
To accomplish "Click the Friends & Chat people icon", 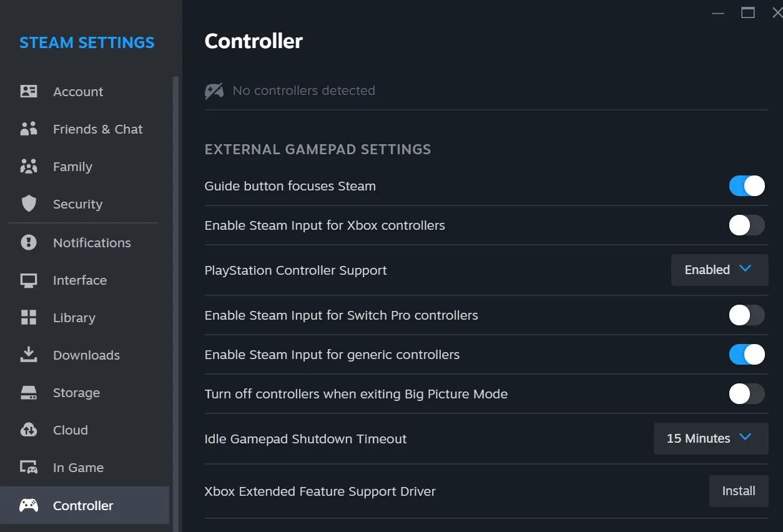I will click(29, 129).
